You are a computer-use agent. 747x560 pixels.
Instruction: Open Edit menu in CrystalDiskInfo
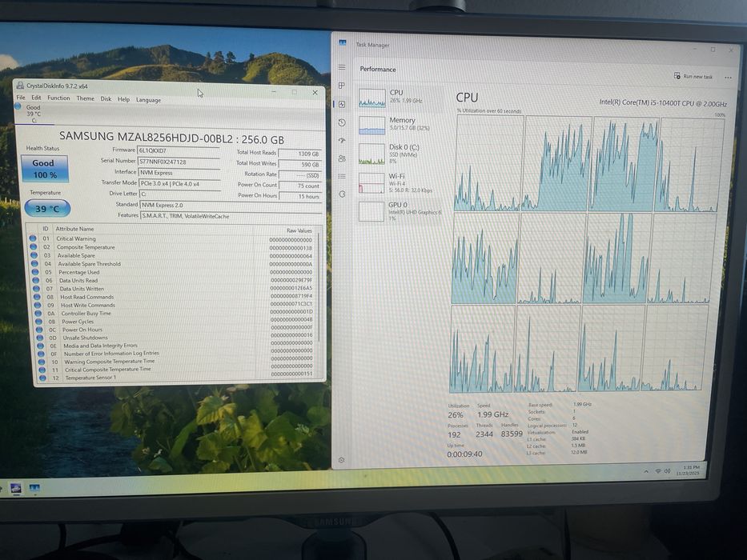36,97
